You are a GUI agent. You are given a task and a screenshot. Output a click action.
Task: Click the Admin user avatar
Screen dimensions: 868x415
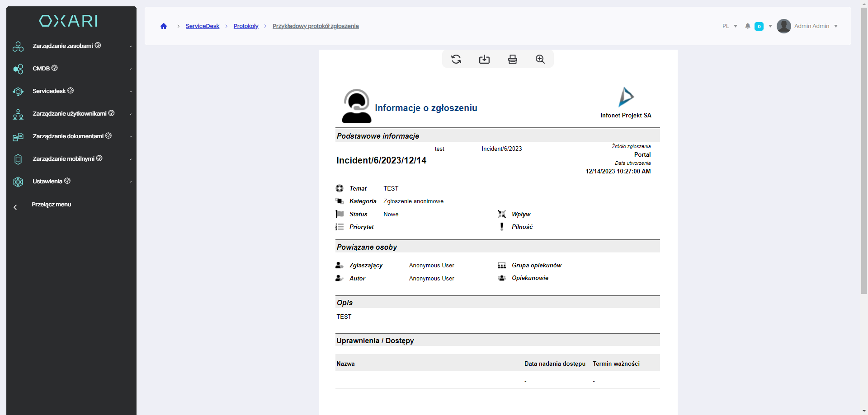[x=784, y=26]
